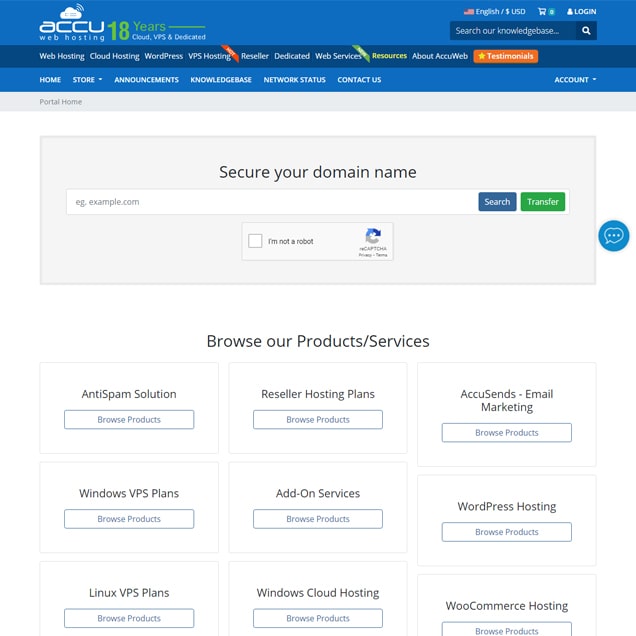Browse Products under Windows Cloud Hosting

[318, 618]
